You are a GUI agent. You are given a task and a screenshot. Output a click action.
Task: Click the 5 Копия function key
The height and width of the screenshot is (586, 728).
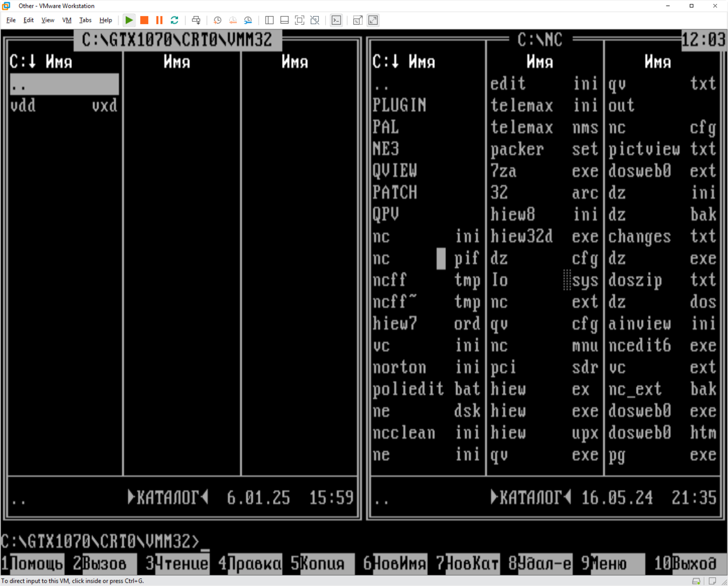pos(322,564)
